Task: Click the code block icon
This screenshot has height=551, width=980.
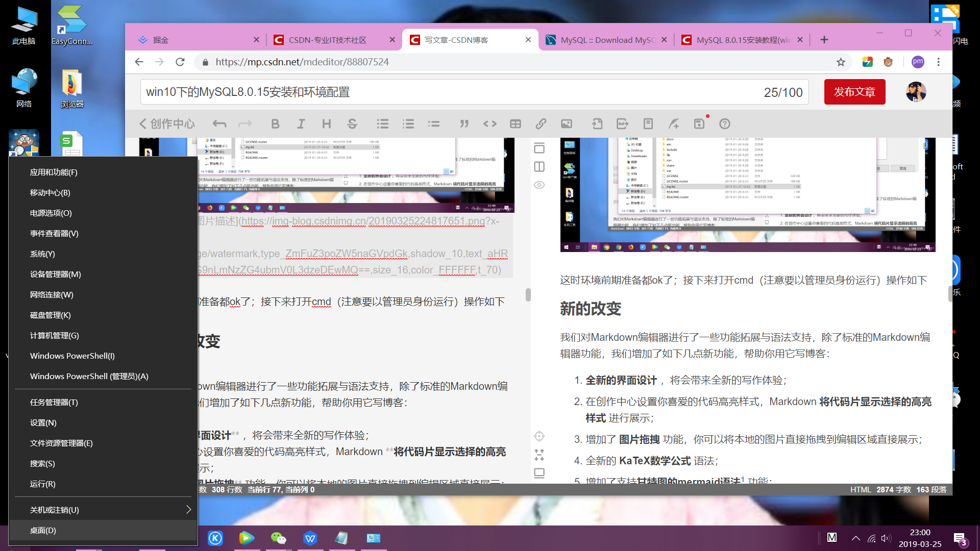Action: (490, 123)
